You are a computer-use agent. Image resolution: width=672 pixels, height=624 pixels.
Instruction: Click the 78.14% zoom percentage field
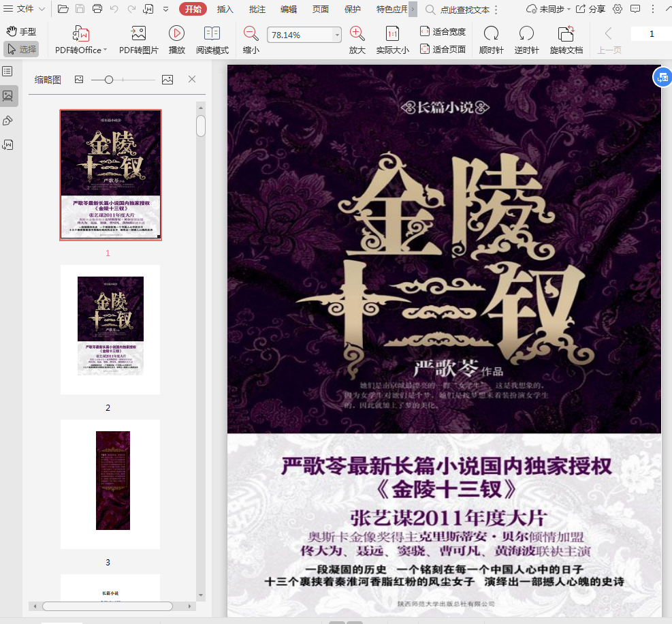(x=300, y=35)
